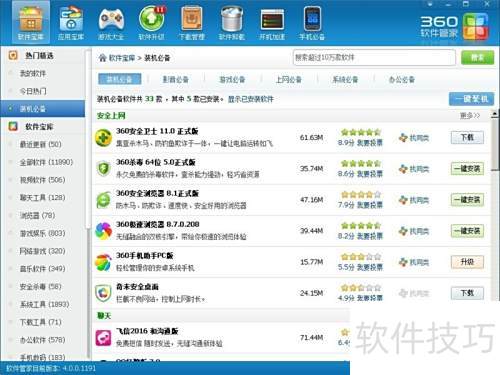Click scrollbar up arrow in software list
The width and height of the screenshot is (500, 375).
tap(495, 114)
